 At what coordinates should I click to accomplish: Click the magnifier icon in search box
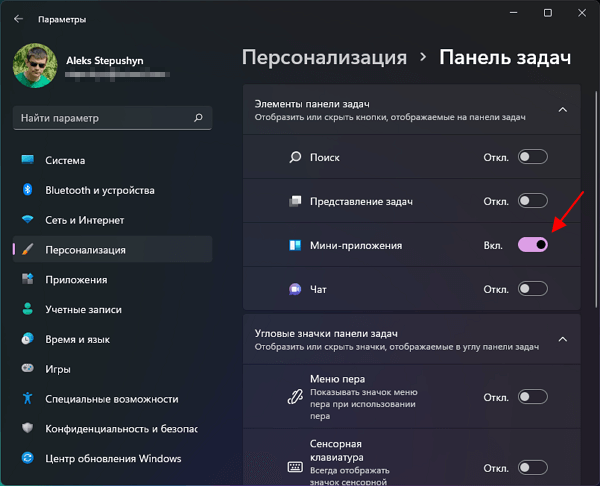click(x=198, y=117)
